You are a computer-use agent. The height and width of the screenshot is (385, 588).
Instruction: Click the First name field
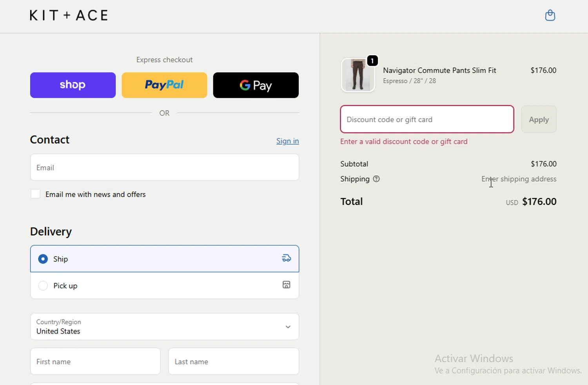(95, 362)
